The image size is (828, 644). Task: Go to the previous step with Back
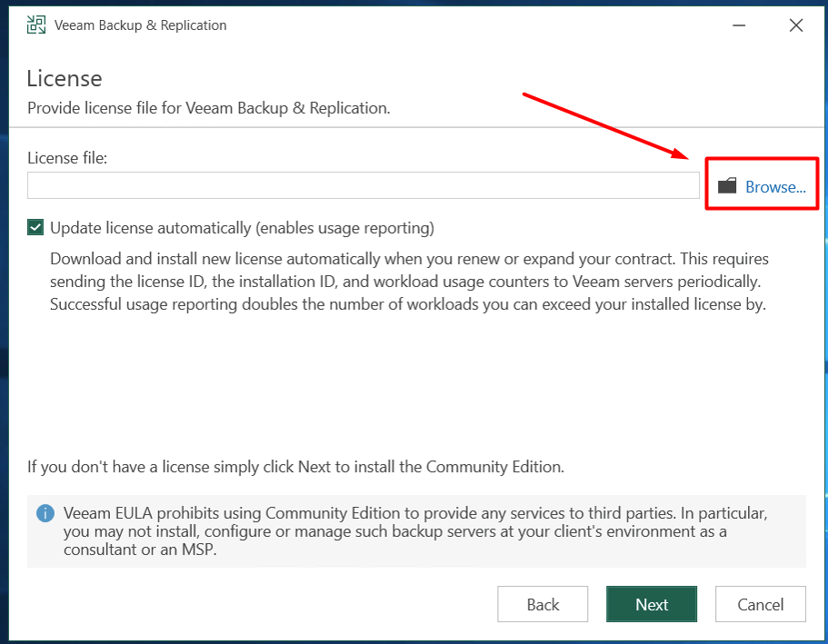543,605
